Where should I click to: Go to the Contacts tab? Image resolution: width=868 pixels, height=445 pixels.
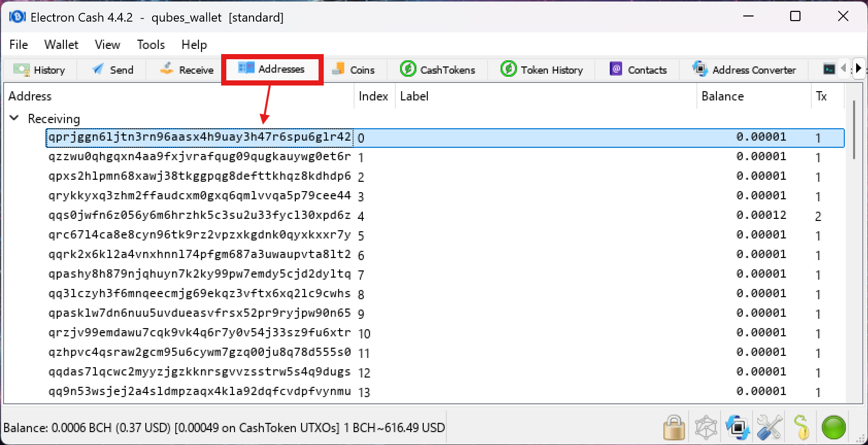638,70
